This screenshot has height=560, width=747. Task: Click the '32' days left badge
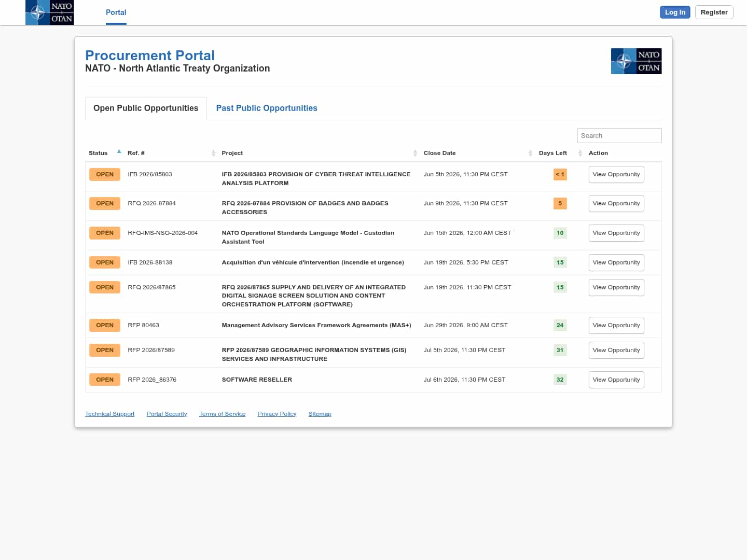(x=560, y=380)
